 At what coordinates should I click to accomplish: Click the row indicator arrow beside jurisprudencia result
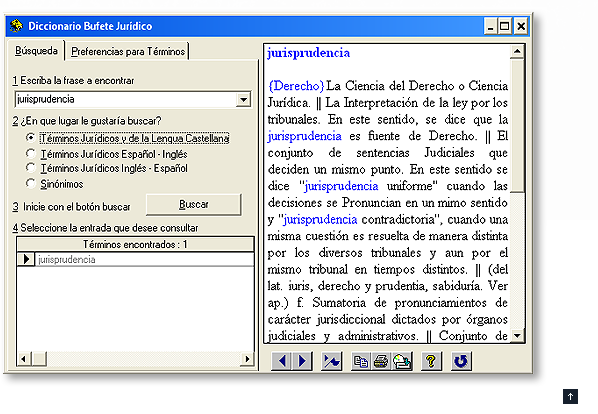[26, 259]
